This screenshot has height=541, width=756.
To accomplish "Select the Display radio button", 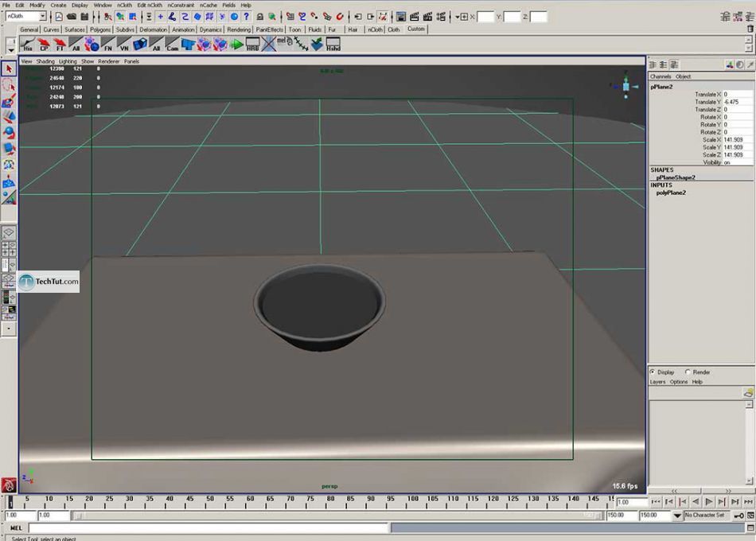I will click(x=653, y=372).
